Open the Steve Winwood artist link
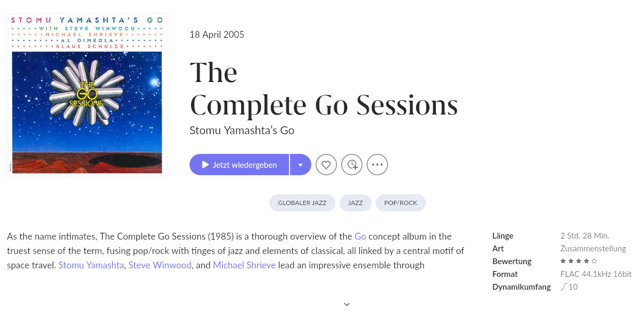Viewport: 644px width, 311px height. coord(160,265)
